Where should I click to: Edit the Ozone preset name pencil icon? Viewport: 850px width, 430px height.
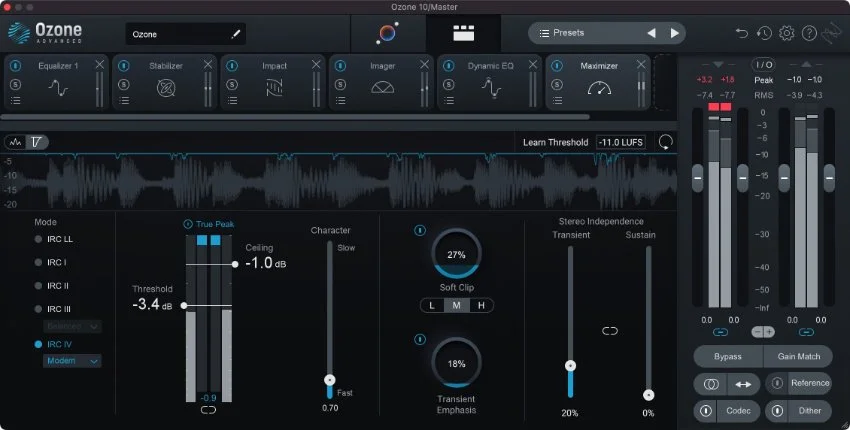click(x=235, y=34)
